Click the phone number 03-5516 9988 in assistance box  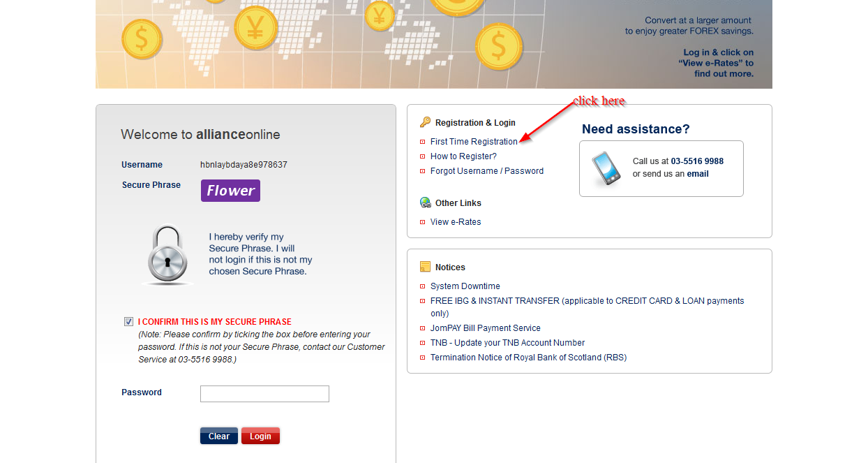(697, 161)
